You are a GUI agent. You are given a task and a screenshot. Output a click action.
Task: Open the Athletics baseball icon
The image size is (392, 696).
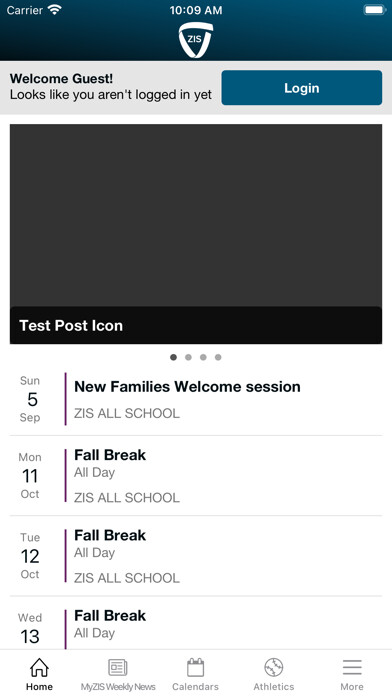[x=273, y=667]
